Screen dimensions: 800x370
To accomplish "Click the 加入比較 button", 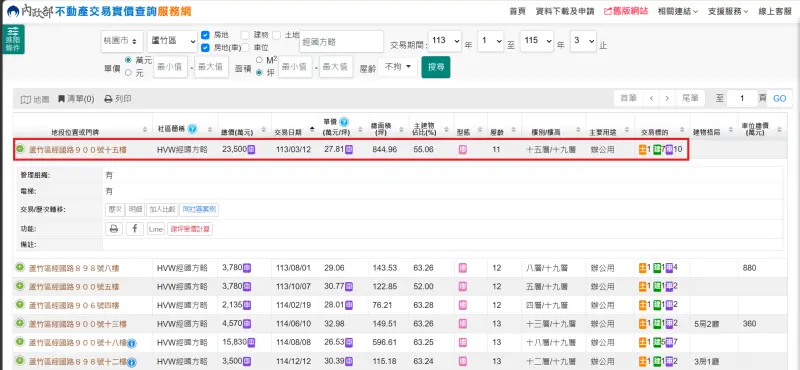I will [x=162, y=209].
